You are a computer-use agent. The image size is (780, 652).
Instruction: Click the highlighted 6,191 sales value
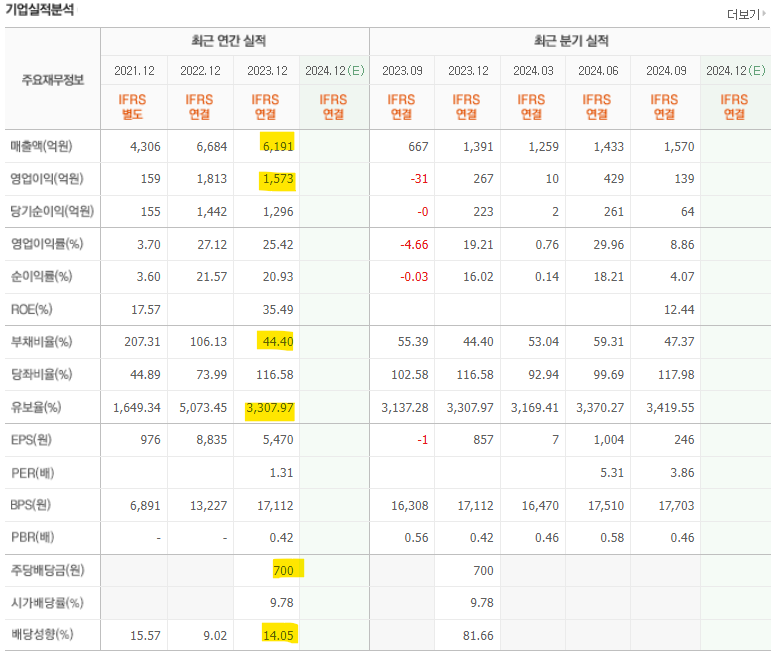point(278,146)
